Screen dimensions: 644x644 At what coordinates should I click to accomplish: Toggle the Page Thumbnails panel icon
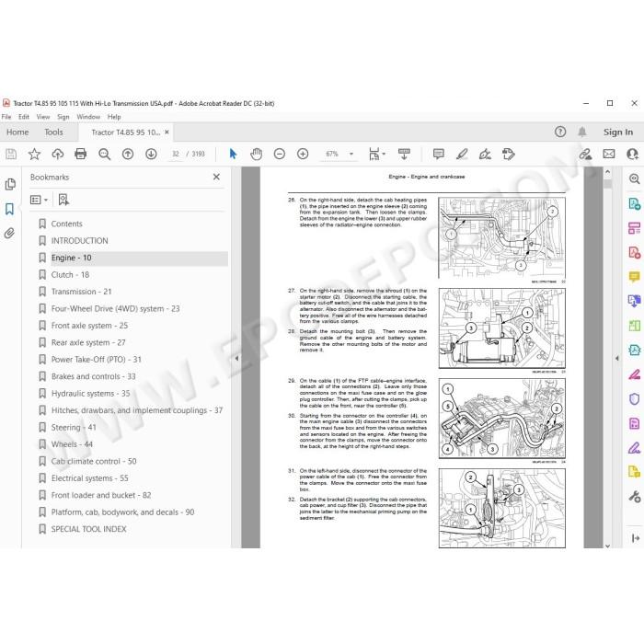10,184
